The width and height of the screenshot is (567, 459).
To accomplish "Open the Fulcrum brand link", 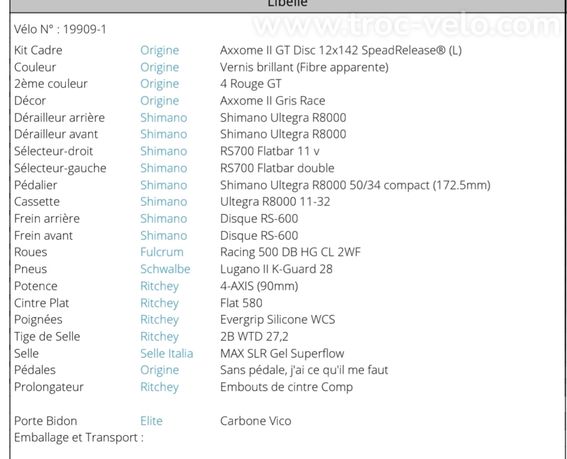I will pos(162,252).
